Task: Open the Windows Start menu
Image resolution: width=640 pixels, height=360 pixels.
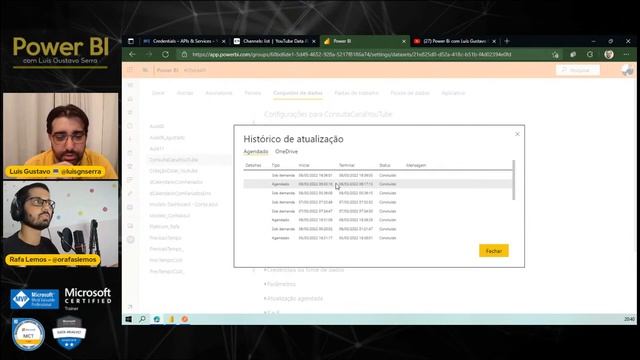Action: 128,319
